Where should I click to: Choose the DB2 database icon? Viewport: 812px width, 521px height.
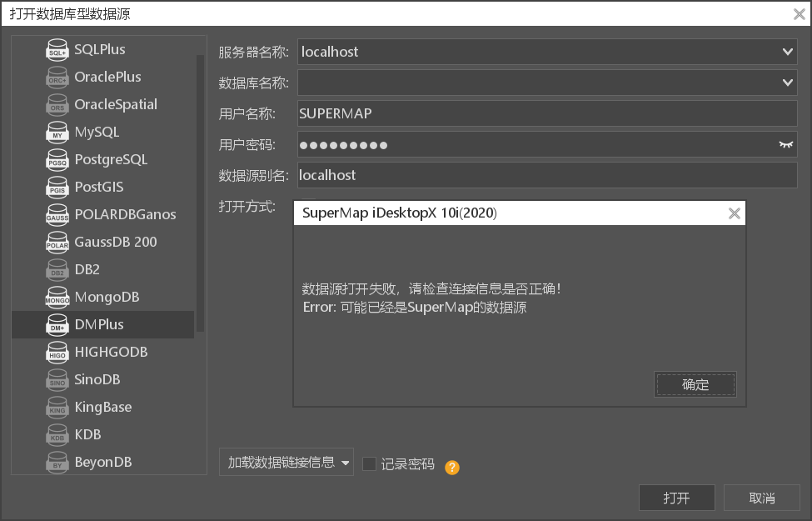pyautogui.click(x=57, y=269)
